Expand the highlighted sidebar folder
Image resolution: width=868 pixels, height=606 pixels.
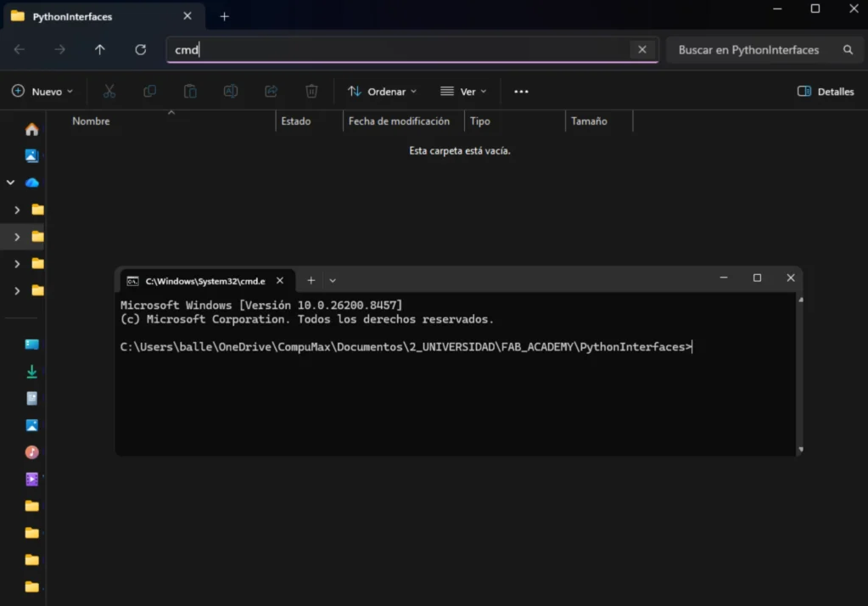coord(17,237)
